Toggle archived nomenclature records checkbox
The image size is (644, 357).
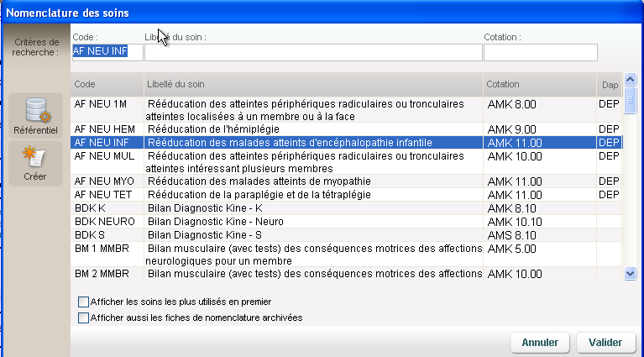pos(83,318)
